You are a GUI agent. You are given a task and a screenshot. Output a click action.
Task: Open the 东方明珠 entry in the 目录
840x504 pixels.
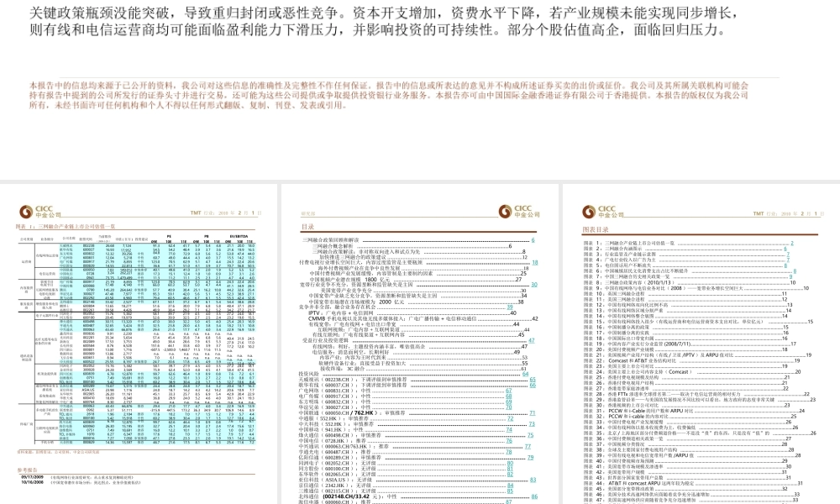point(318,401)
